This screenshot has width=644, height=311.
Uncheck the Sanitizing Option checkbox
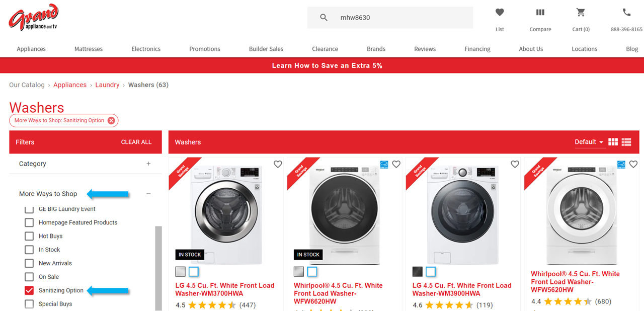(29, 290)
